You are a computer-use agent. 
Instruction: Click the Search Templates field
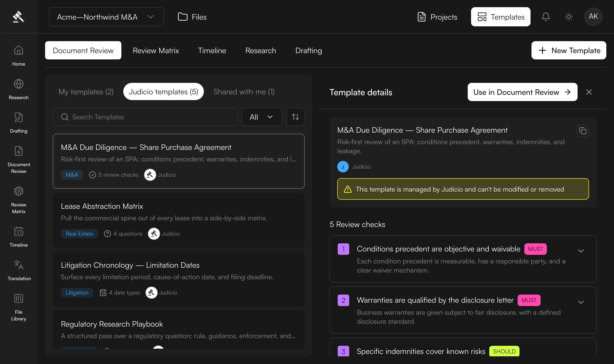tap(145, 117)
